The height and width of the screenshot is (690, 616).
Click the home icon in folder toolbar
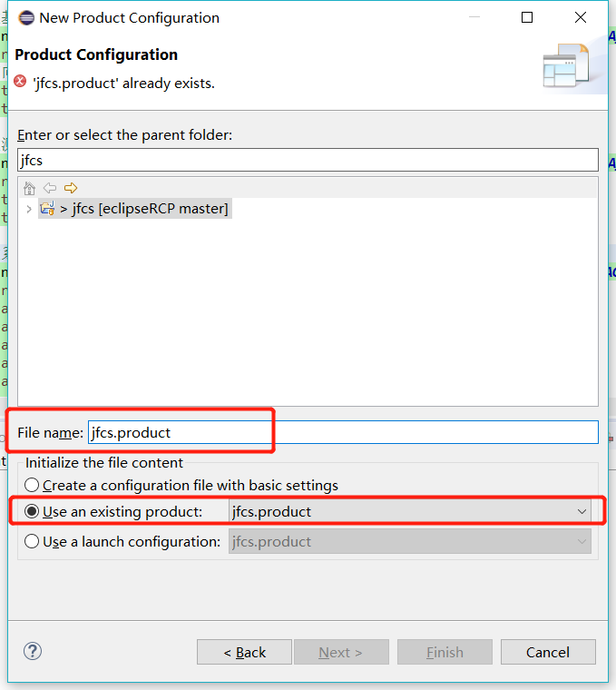(x=29, y=188)
